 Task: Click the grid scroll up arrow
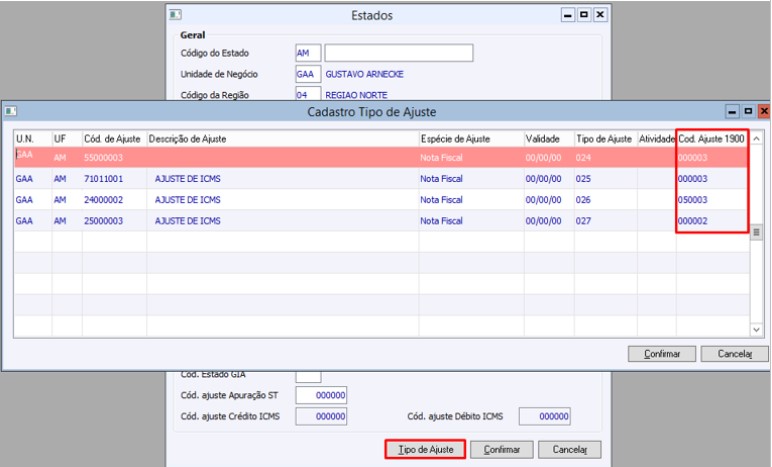point(756,139)
